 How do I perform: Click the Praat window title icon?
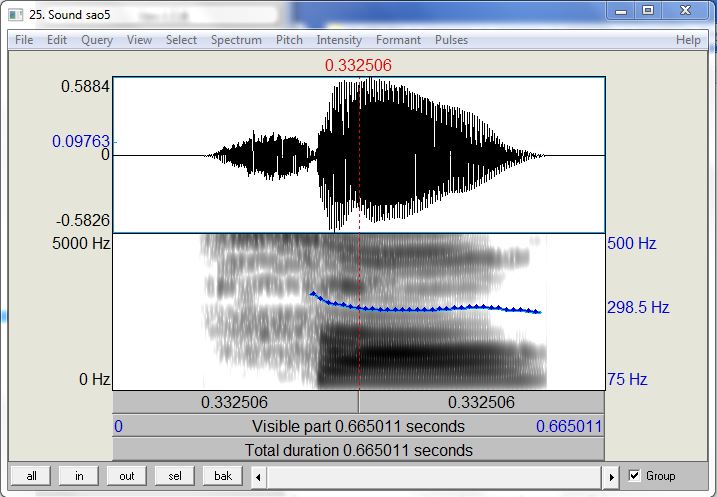coord(16,15)
